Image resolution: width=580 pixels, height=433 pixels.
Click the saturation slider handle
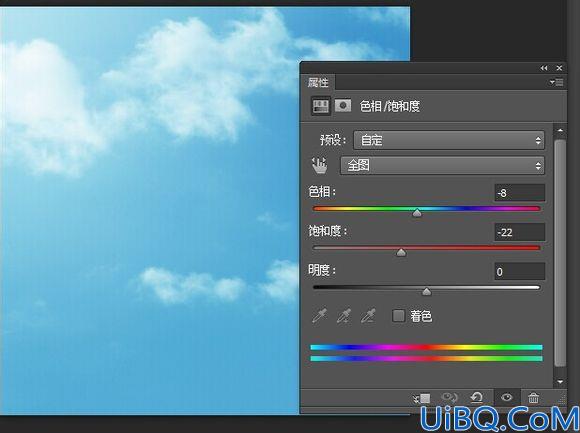tap(401, 253)
